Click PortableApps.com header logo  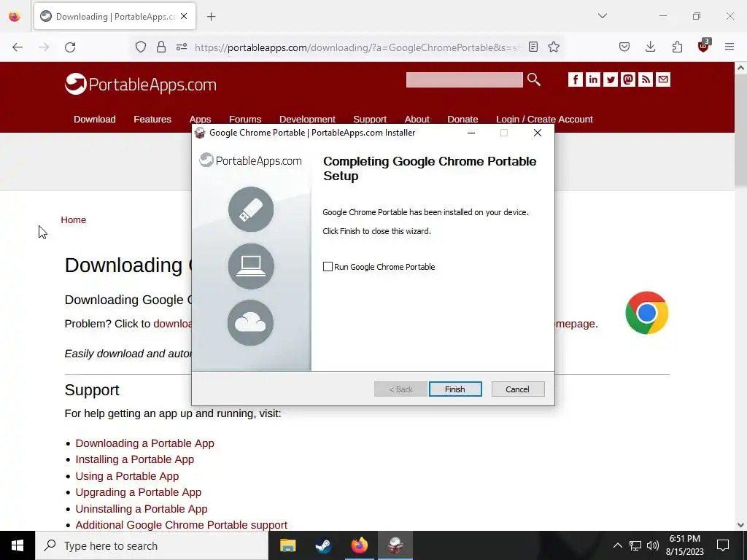click(141, 85)
